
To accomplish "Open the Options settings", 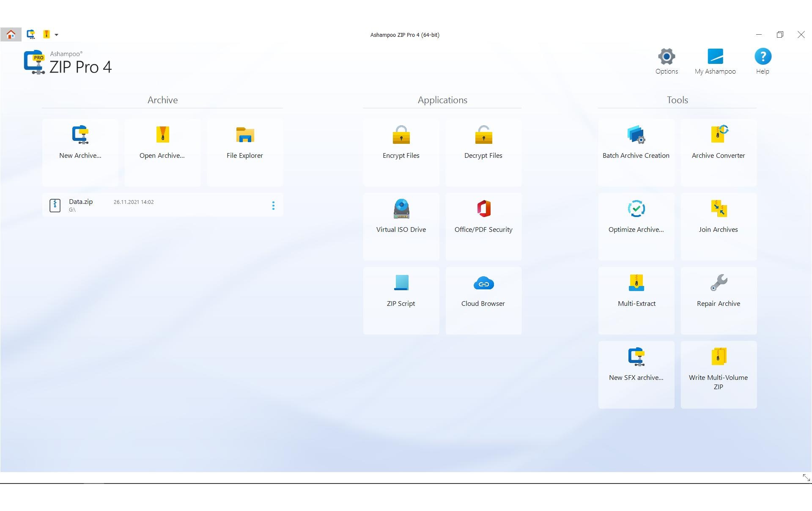I will [667, 61].
